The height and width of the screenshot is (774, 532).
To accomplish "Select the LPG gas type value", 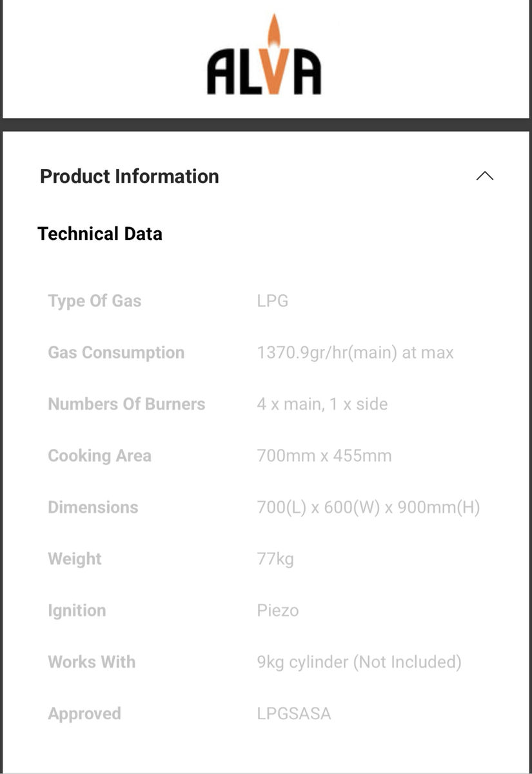I will tap(272, 301).
